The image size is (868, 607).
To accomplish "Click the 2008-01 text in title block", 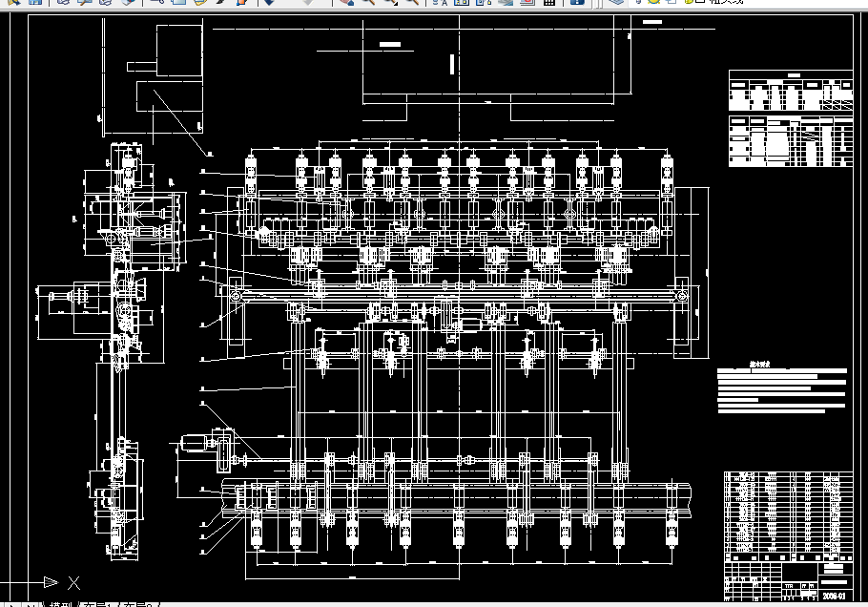I will click(835, 597).
